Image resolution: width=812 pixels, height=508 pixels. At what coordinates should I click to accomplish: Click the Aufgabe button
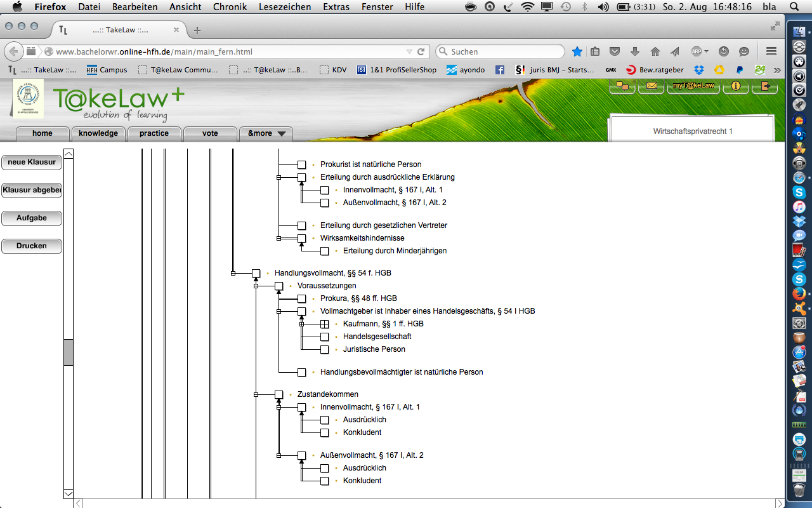32,218
